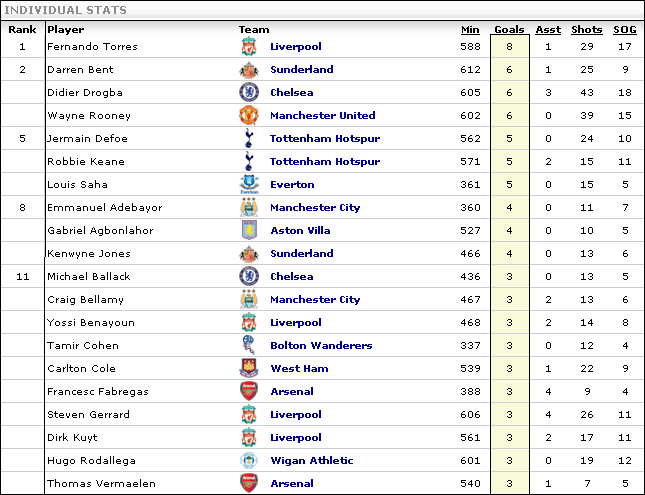Image resolution: width=645 pixels, height=495 pixels.
Task: Click the Manchester United crest beside Wayne Rooney
Action: (249, 115)
